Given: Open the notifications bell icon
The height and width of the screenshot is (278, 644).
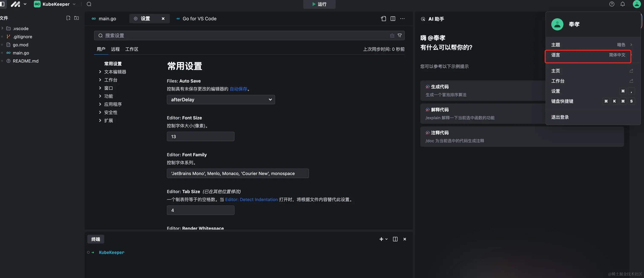Looking at the screenshot, I should click(622, 4).
